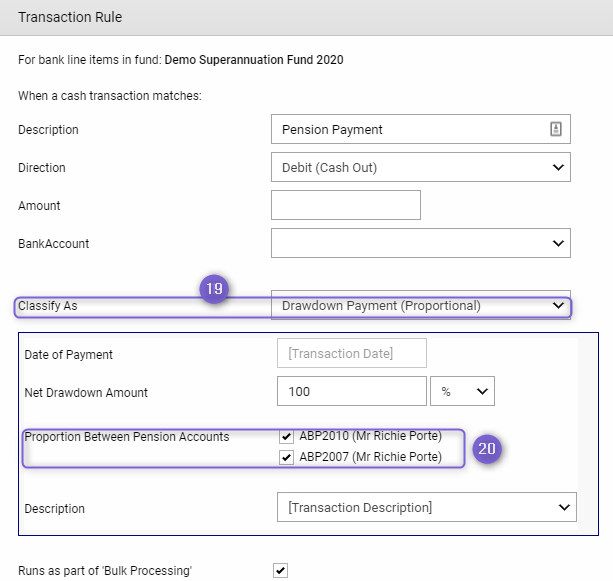Toggle the Runs as part of Bulk Processing checkbox
The width and height of the screenshot is (613, 581).
(x=280, y=570)
